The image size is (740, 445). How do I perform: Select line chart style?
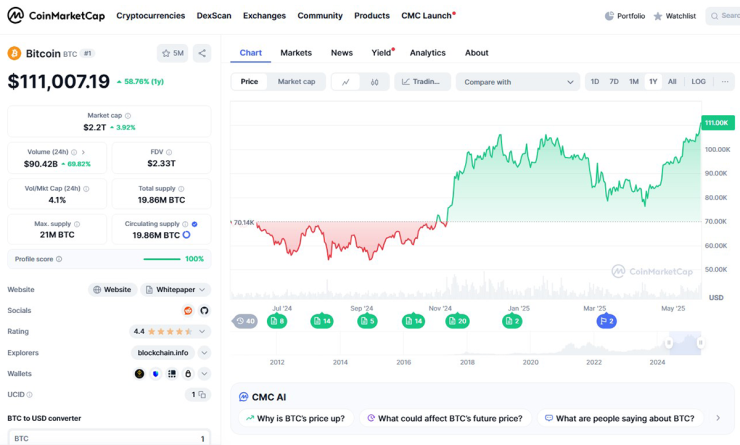[x=346, y=82]
